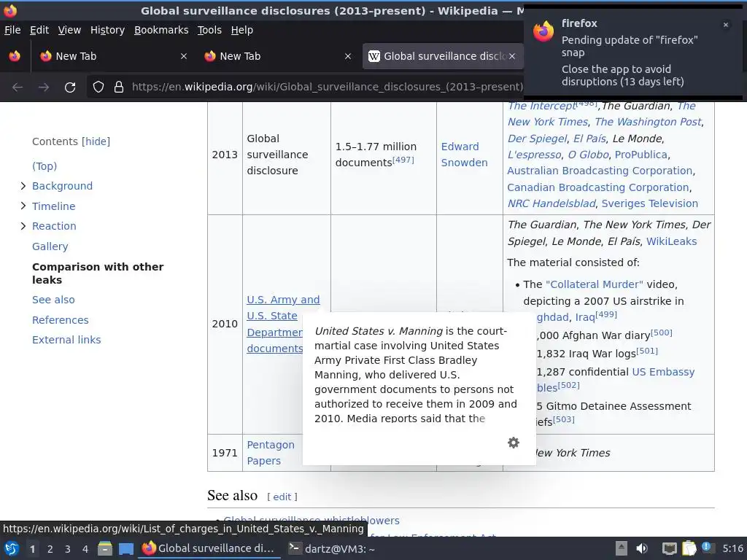Image resolution: width=747 pixels, height=560 pixels.
Task: Switch to Firefox Global surveillance taskbar entry
Action: tap(209, 548)
